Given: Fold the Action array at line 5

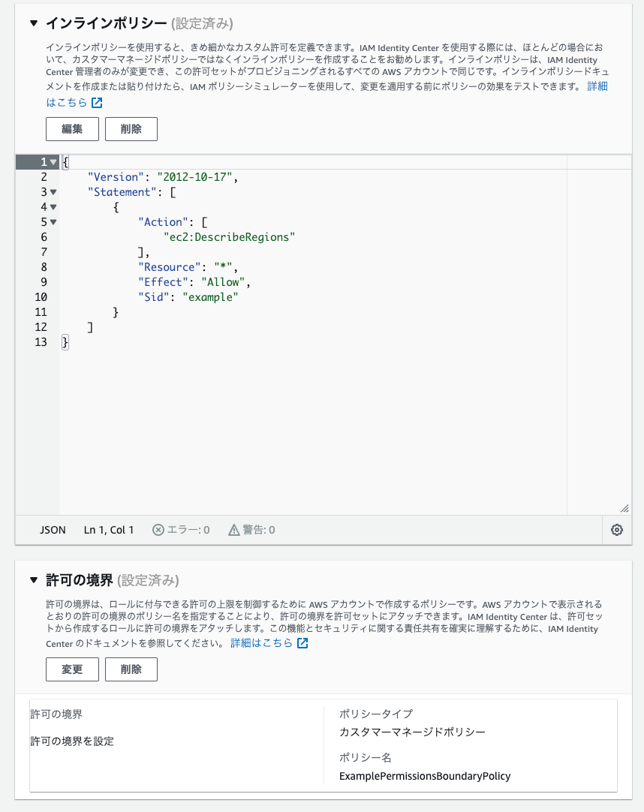Looking at the screenshot, I should coord(52,221).
